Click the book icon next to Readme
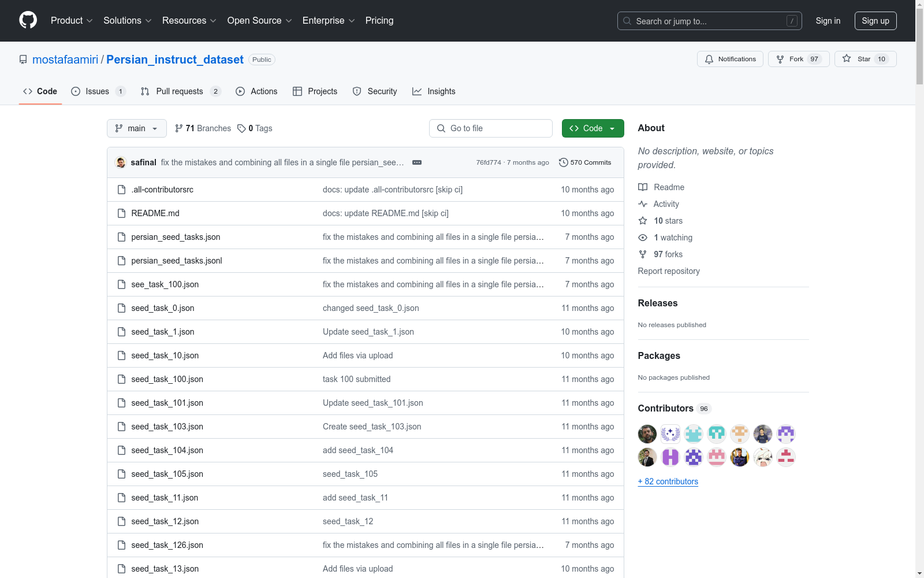 coord(643,187)
